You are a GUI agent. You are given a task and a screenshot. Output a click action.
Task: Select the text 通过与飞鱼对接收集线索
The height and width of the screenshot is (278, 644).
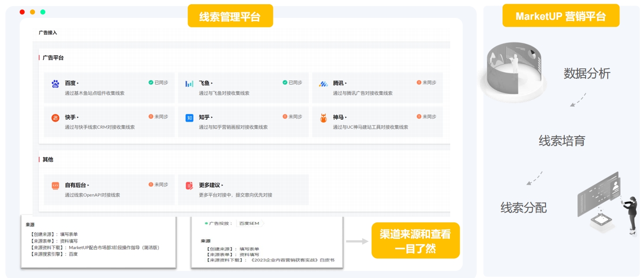[x=224, y=93]
